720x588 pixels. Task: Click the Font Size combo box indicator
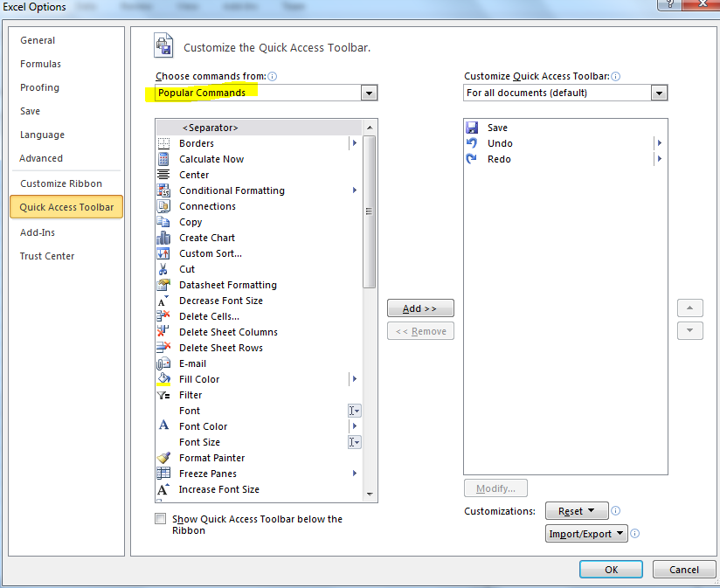[x=355, y=442]
